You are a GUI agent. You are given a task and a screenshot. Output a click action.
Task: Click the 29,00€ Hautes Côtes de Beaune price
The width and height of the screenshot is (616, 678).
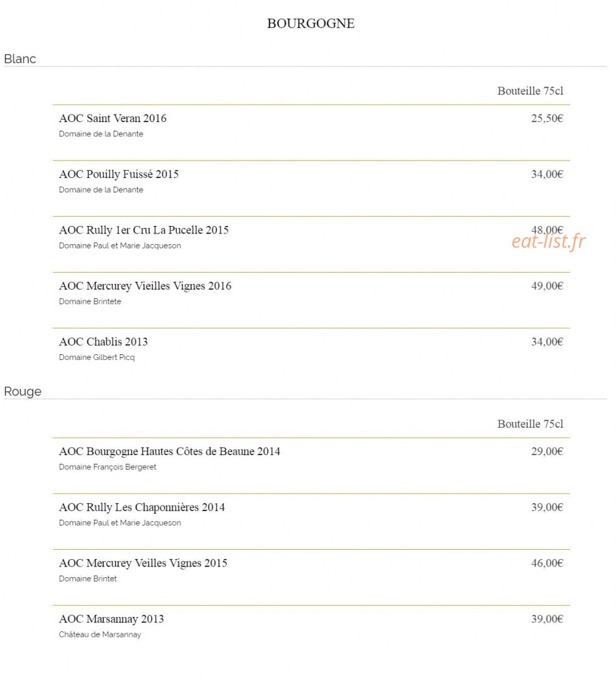point(547,451)
